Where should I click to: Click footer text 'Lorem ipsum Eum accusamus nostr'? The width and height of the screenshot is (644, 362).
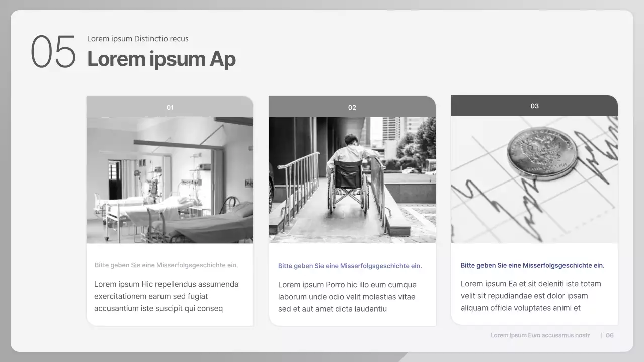click(540, 335)
